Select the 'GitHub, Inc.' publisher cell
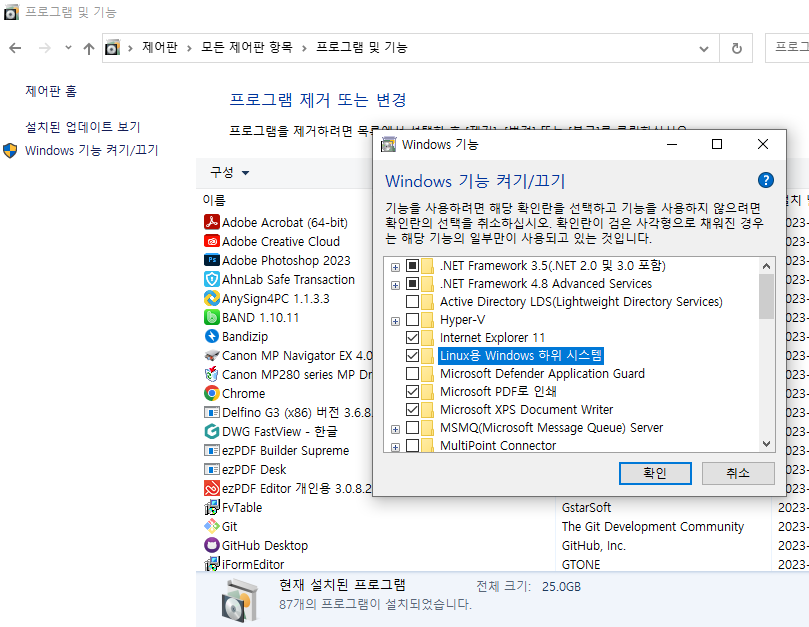Image resolution: width=809 pixels, height=627 pixels. (x=593, y=545)
